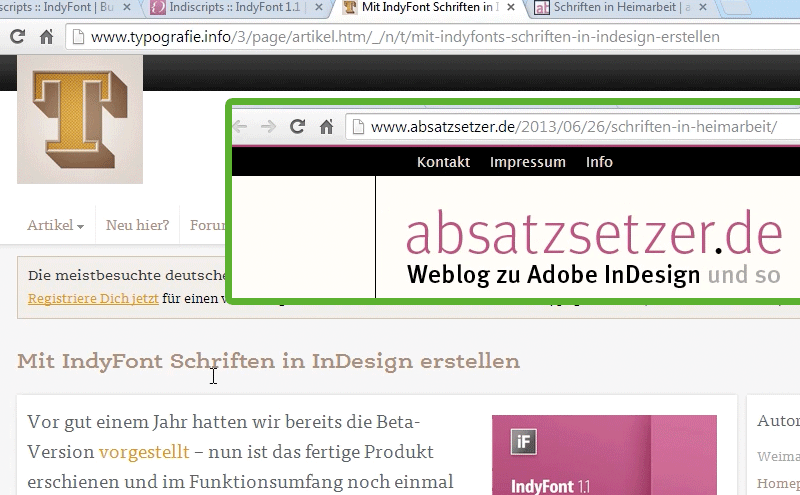The height and width of the screenshot is (495, 800).
Task: Click the article title Mit IndyFont Schriften in InDesign erstellen
Action: pos(268,361)
